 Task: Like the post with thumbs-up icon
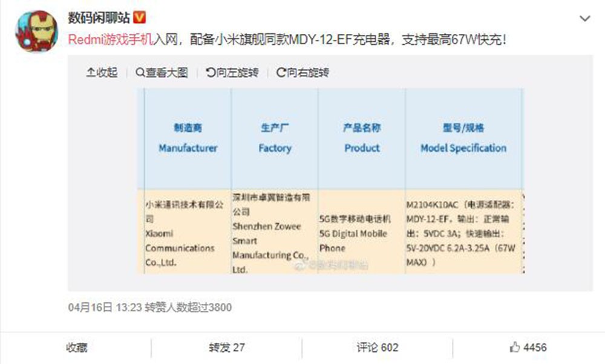tap(515, 347)
